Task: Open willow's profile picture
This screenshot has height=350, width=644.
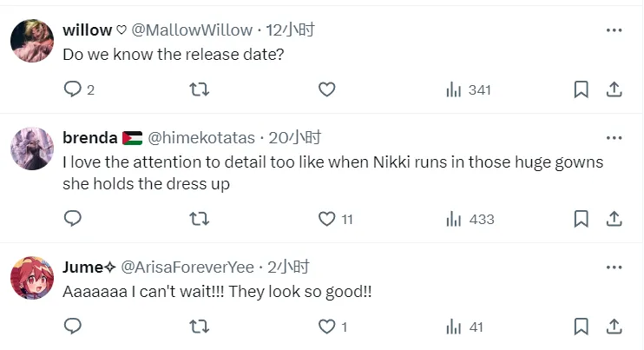Action: pos(32,41)
